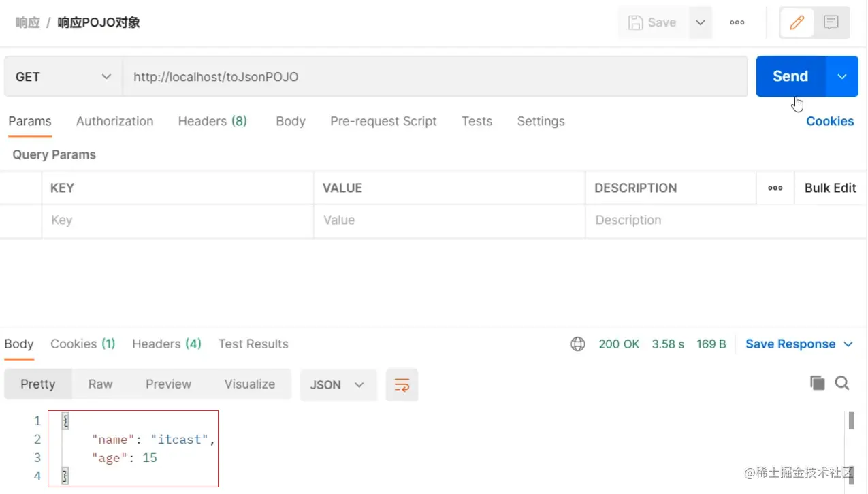The height and width of the screenshot is (494, 868).
Task: Open the GET method dropdown
Action: [63, 77]
